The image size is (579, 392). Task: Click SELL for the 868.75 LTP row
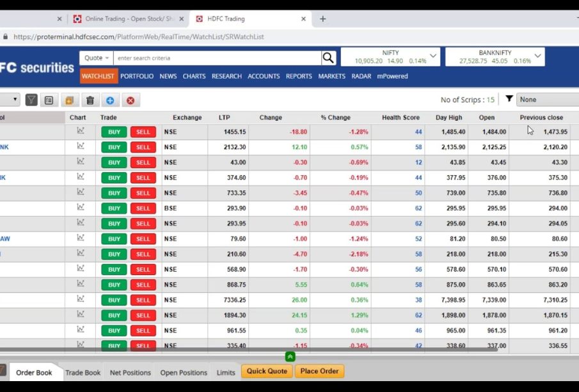tap(143, 285)
